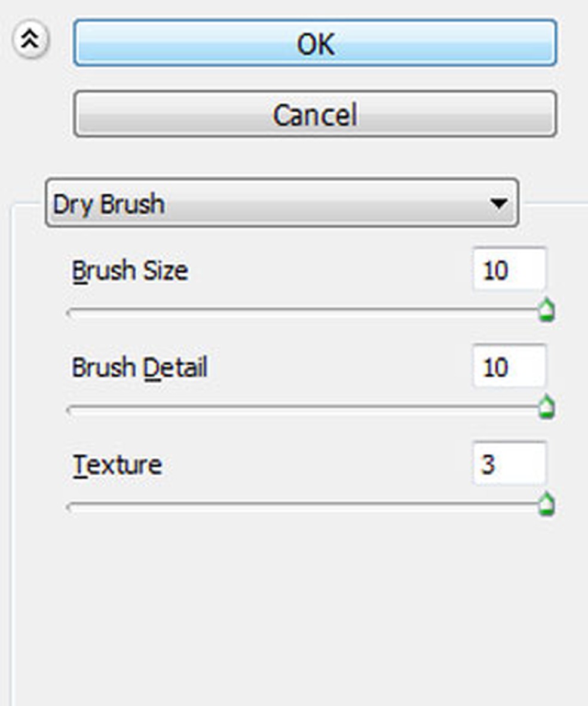
Task: Click the Brush Size value field
Action: (x=509, y=270)
